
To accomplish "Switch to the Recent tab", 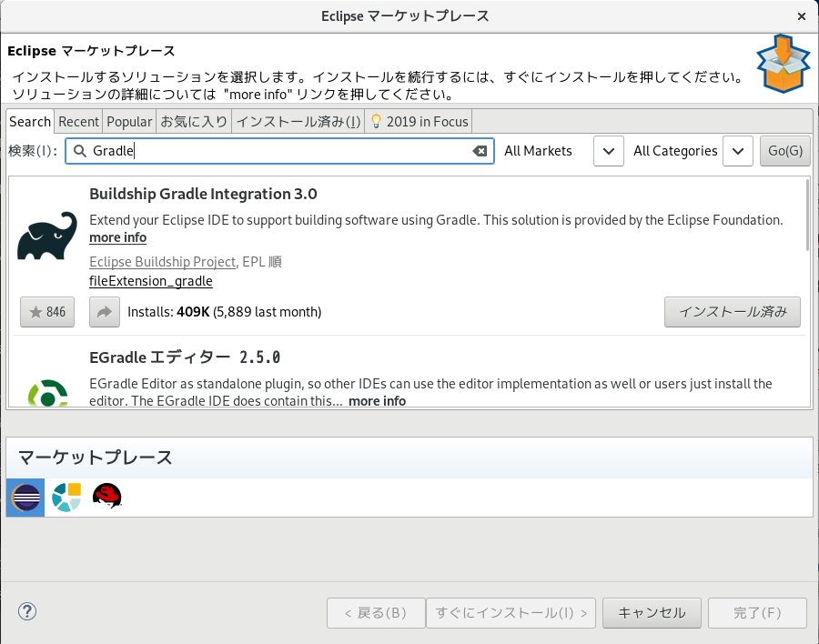I will point(78,122).
